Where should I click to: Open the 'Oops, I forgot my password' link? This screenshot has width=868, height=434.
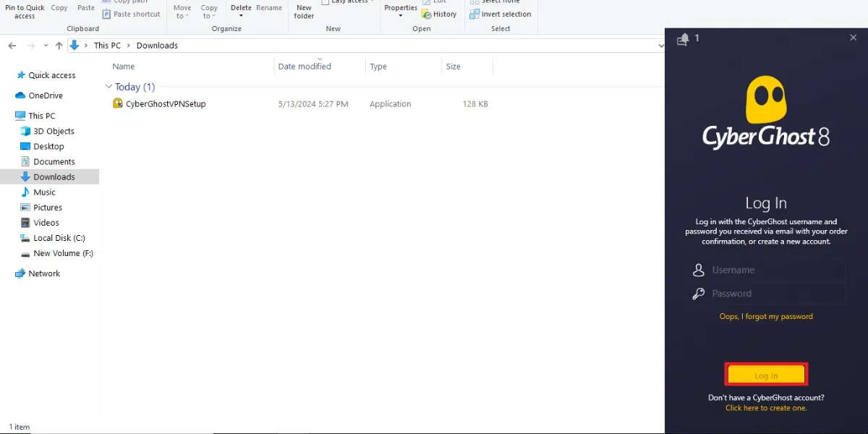point(766,316)
